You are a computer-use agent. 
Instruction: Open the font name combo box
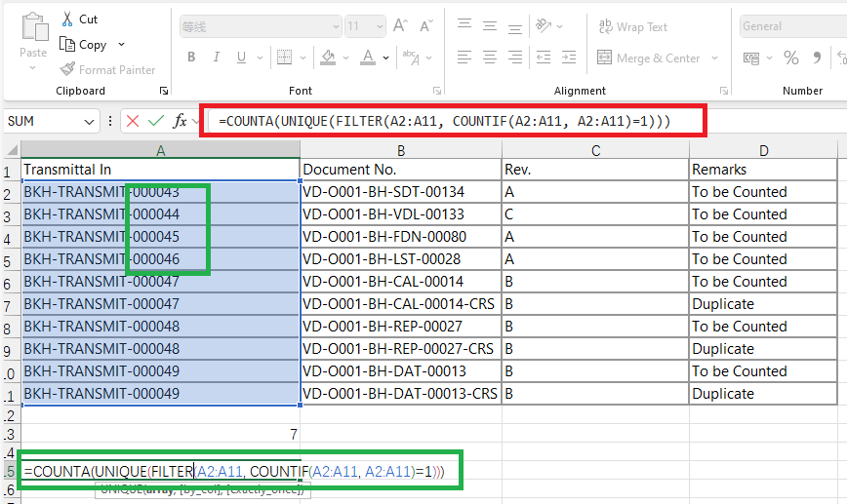[x=261, y=26]
